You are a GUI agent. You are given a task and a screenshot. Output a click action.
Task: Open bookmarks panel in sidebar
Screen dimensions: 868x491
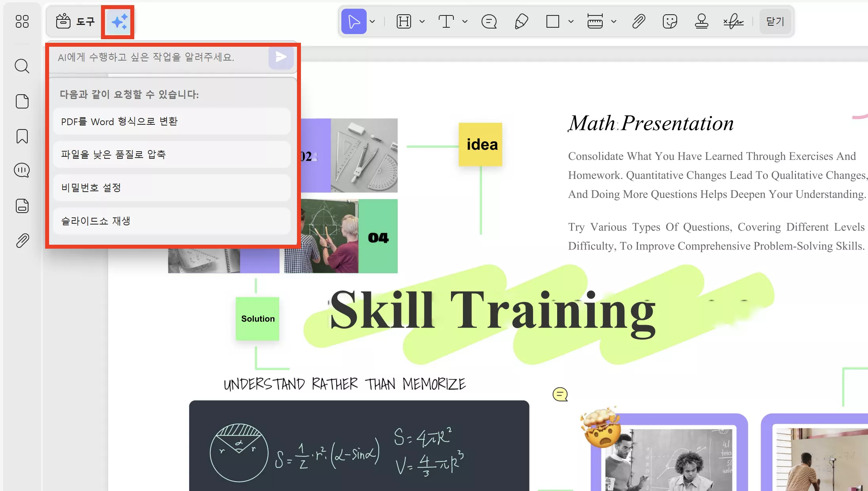pyautogui.click(x=22, y=136)
